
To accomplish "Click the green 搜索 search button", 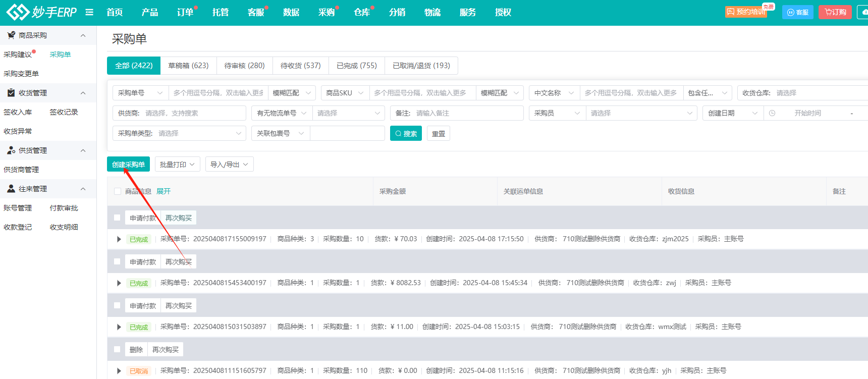I will click(x=406, y=133).
